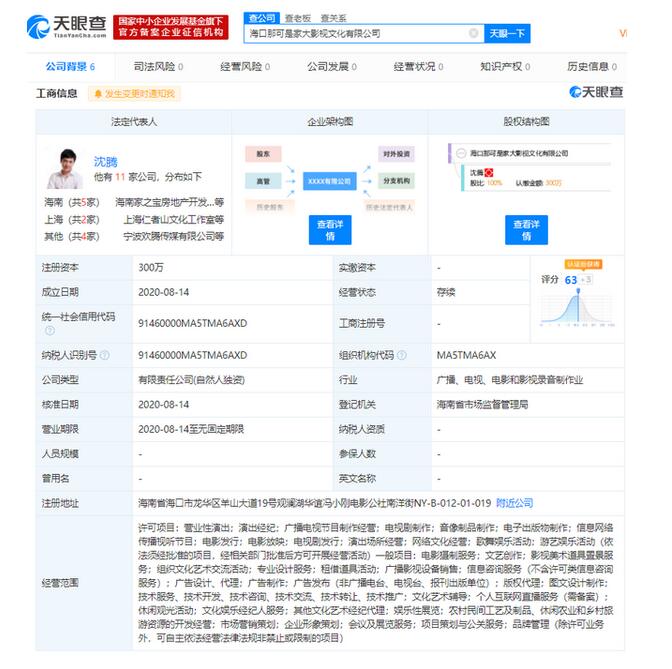Click the 天眼一下 search button
The height and width of the screenshot is (669, 672).
(507, 33)
